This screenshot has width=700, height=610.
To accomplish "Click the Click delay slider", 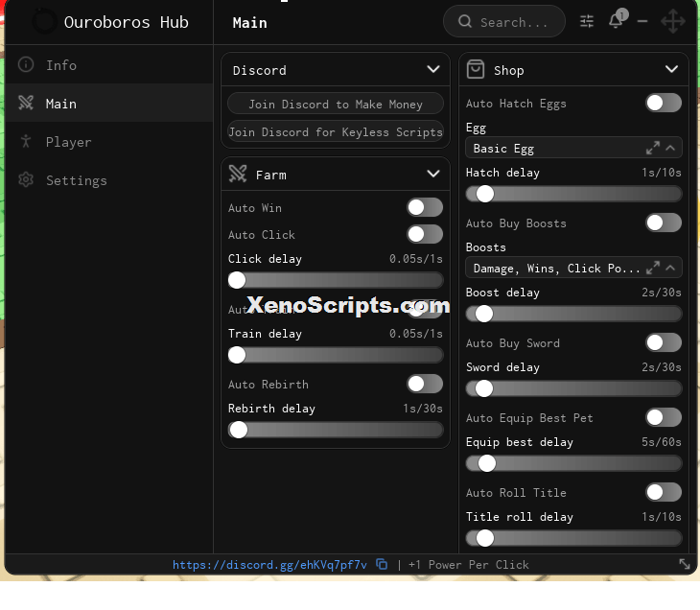I will [x=336, y=280].
